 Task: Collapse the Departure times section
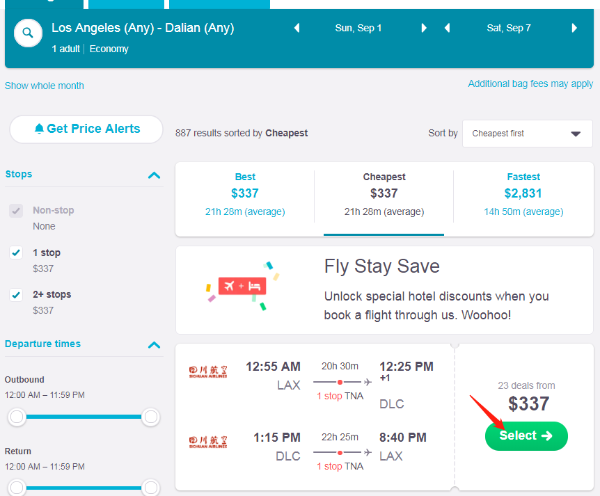154,345
